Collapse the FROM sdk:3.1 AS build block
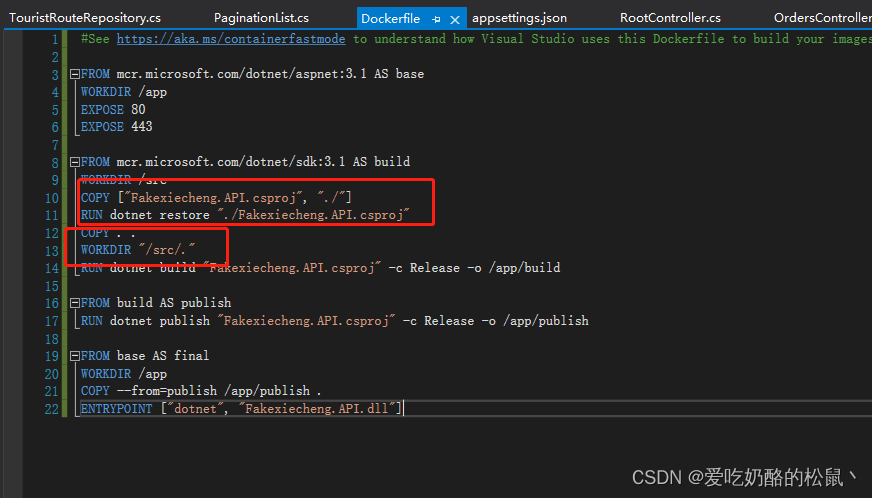The image size is (872, 498). [75, 162]
